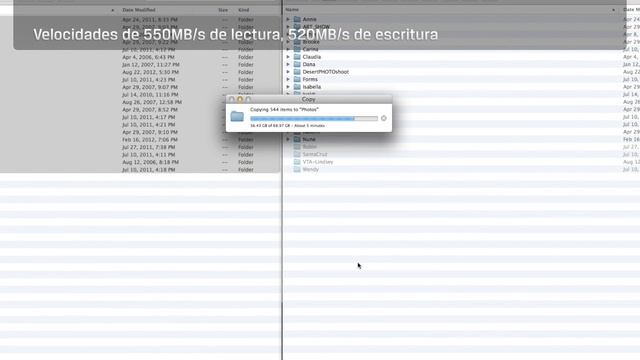Select the Claudia folder name
The height and width of the screenshot is (360, 640).
click(x=312, y=57)
